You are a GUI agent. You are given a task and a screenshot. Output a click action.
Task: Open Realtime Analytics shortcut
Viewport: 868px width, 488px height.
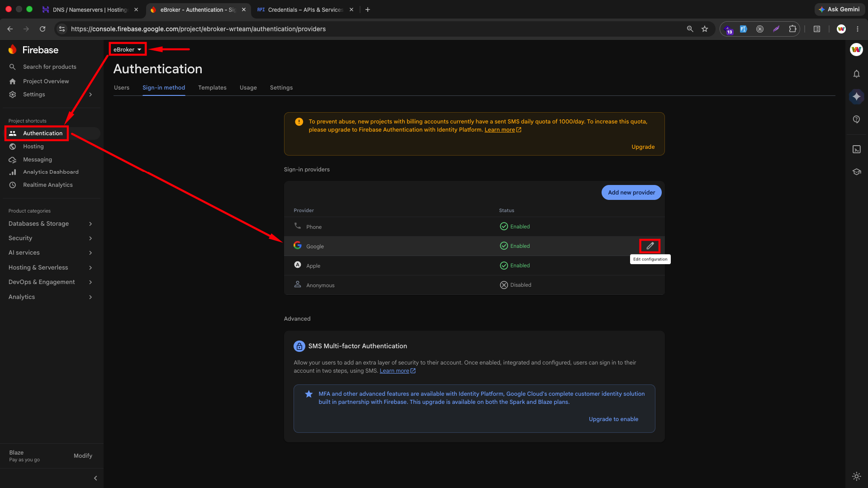pos(47,185)
